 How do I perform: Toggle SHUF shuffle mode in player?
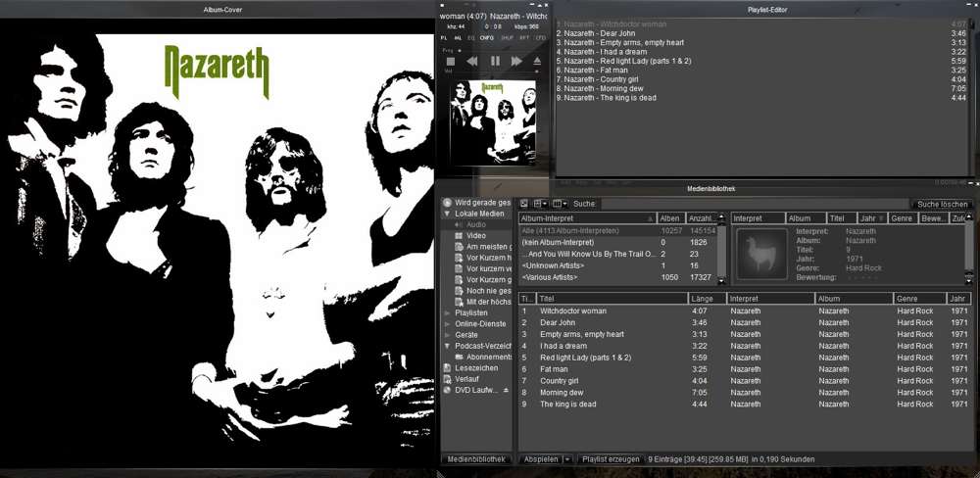click(507, 37)
